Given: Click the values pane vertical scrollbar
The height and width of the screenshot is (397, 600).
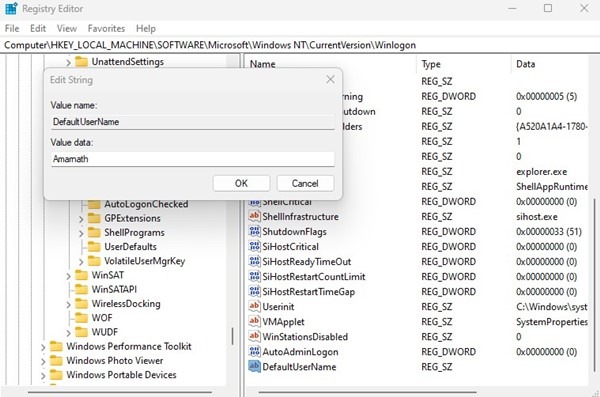Looking at the screenshot, I should click(594, 284).
